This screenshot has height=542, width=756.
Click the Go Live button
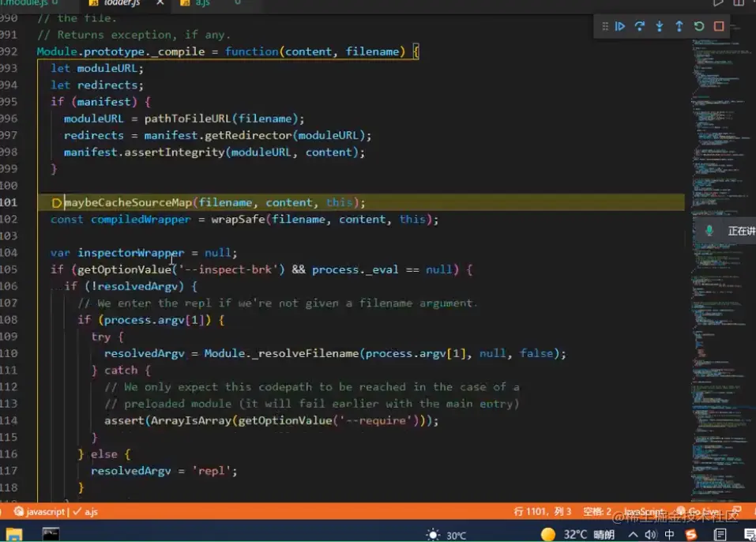click(x=699, y=512)
